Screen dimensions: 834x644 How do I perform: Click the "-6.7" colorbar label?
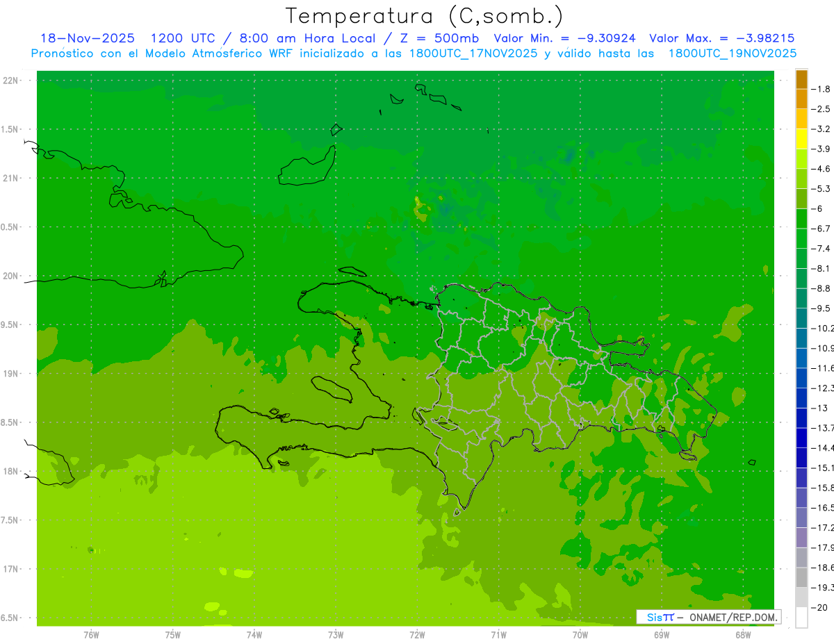point(821,229)
